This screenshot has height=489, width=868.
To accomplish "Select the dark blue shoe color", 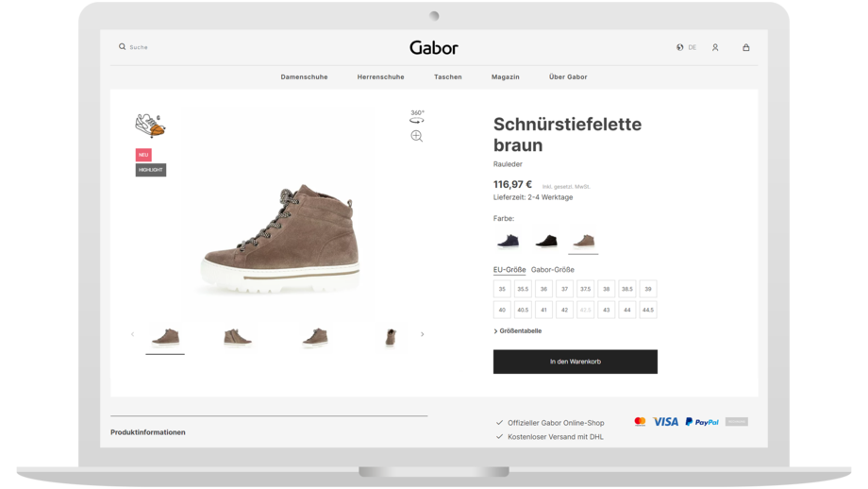I will tap(509, 241).
